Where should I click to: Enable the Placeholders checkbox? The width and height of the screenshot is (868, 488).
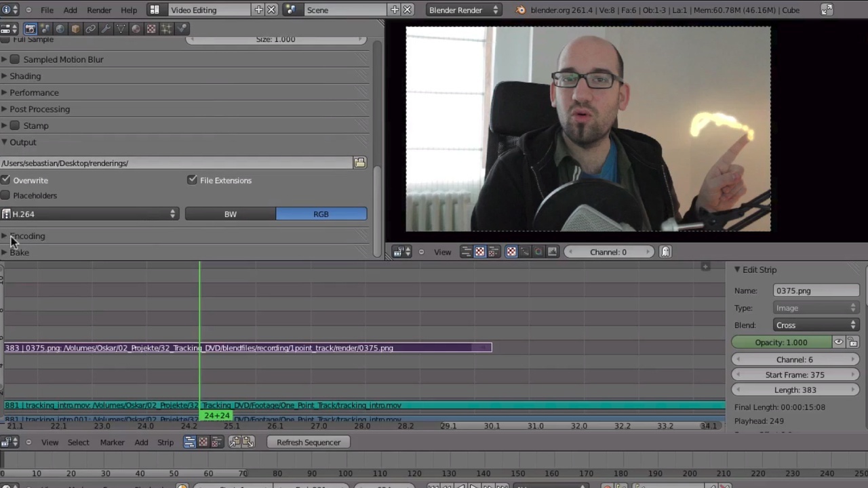pyautogui.click(x=6, y=196)
